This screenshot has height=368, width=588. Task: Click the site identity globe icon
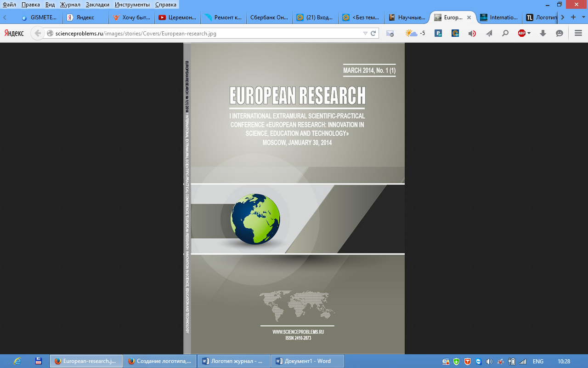coord(51,33)
